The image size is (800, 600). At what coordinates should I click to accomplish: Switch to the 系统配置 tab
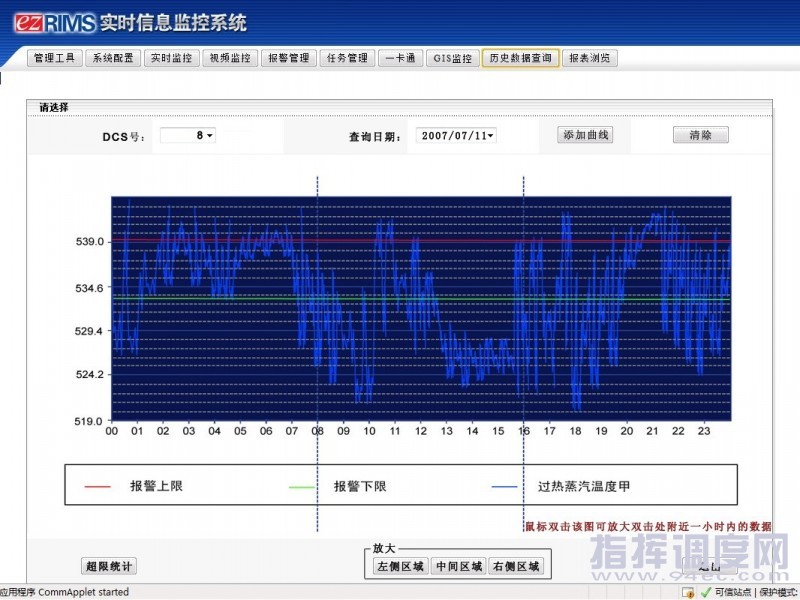point(112,58)
